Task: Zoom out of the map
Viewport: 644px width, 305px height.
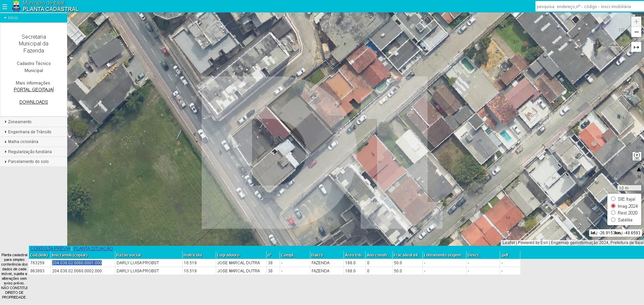Action: point(636,32)
